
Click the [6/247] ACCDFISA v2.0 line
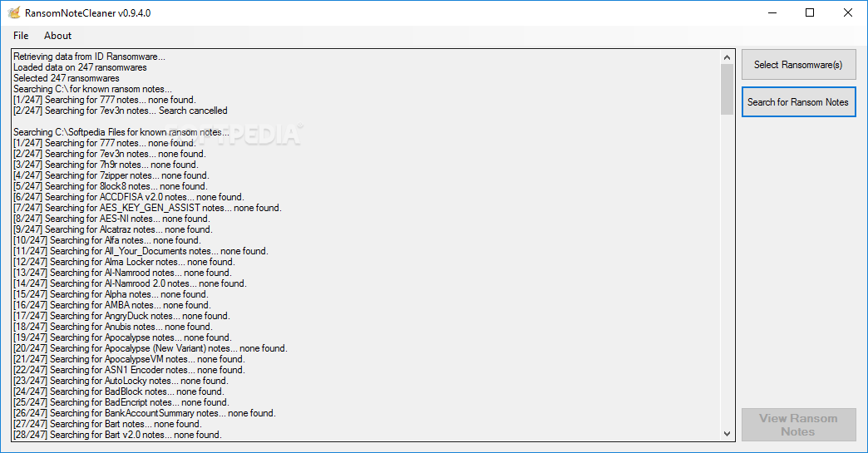(128, 197)
